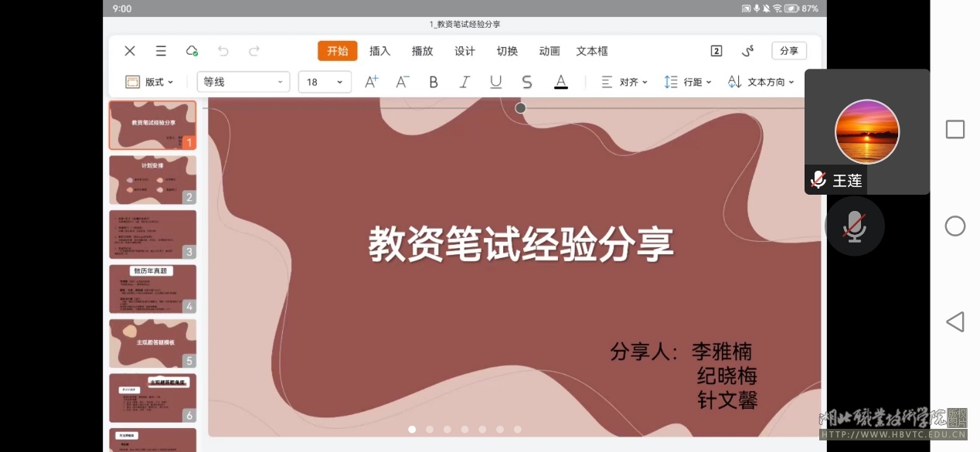Screen dimensions: 980x452
Task: Toggle bold formatting
Action: click(434, 82)
